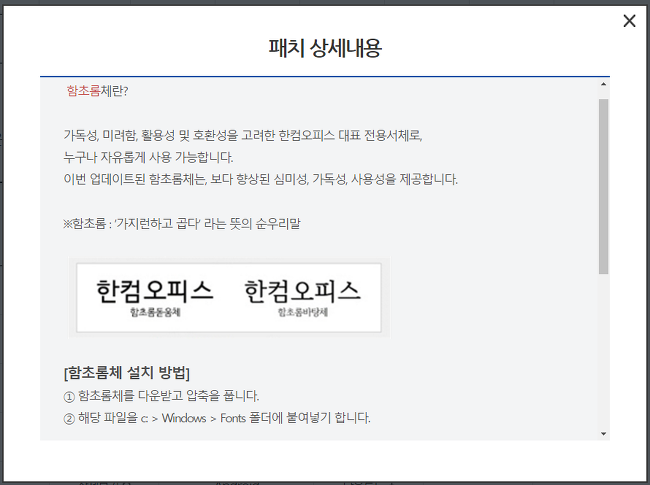Viewport: 650px width, 485px height.
Task: Click the [함초롬체 설치 방법] heading
Action: [x=127, y=373]
